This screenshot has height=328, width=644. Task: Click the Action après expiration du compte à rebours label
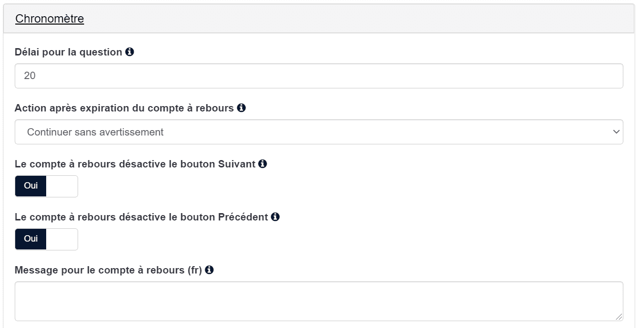(124, 108)
